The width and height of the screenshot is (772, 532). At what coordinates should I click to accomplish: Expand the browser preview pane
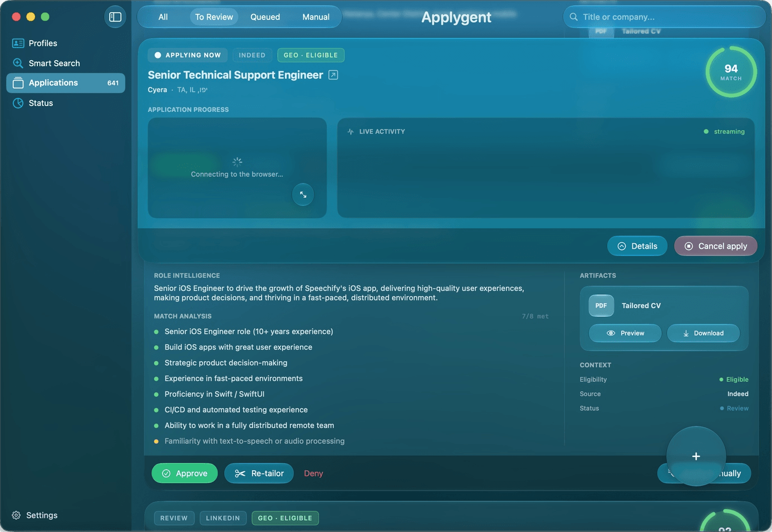point(303,194)
